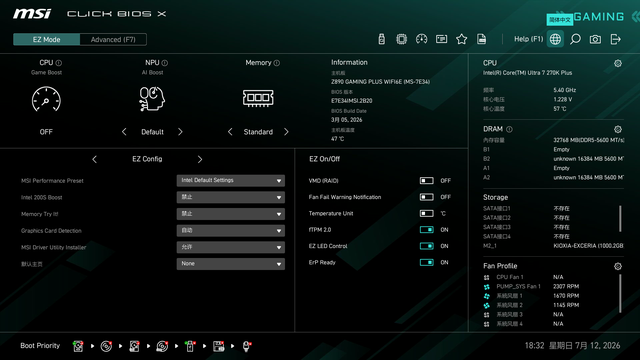The width and height of the screenshot is (640, 360).
Task: Turn off EZ LED Control switch
Action: click(427, 246)
